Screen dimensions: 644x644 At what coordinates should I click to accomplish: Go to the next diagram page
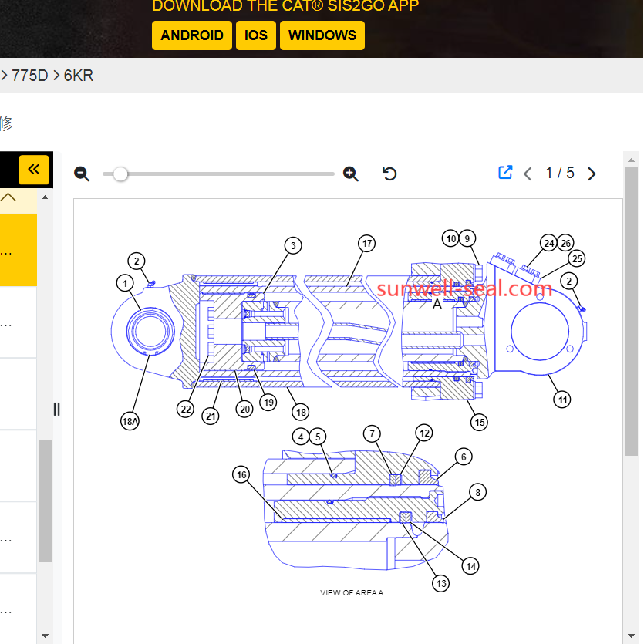click(592, 174)
